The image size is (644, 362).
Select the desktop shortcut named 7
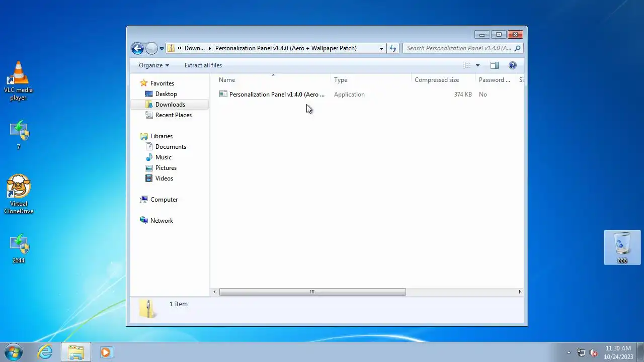tap(19, 135)
